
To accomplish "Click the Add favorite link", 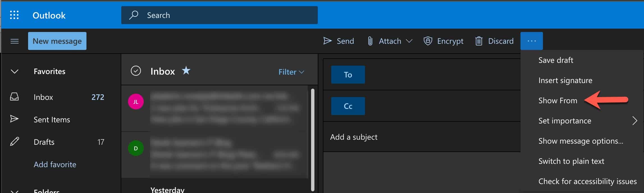I will tap(55, 164).
